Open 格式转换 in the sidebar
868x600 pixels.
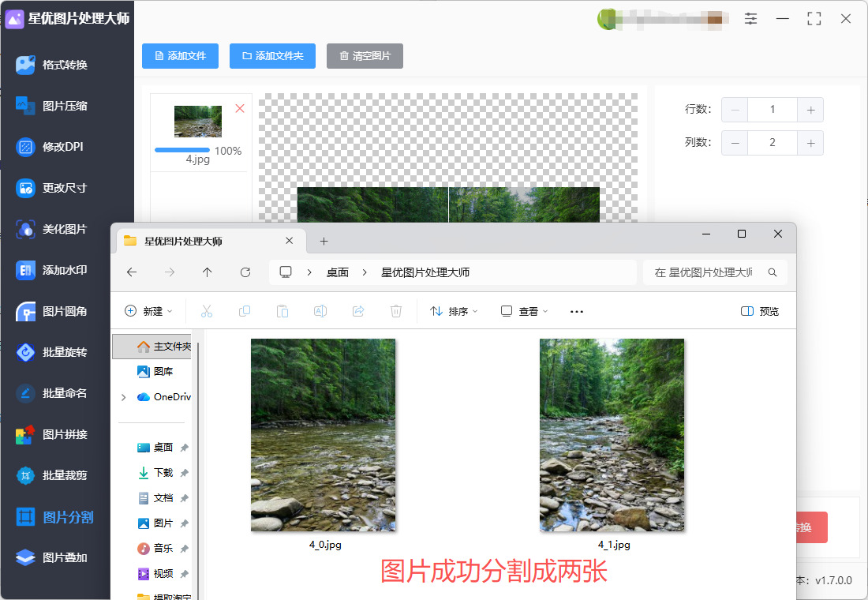[x=52, y=65]
